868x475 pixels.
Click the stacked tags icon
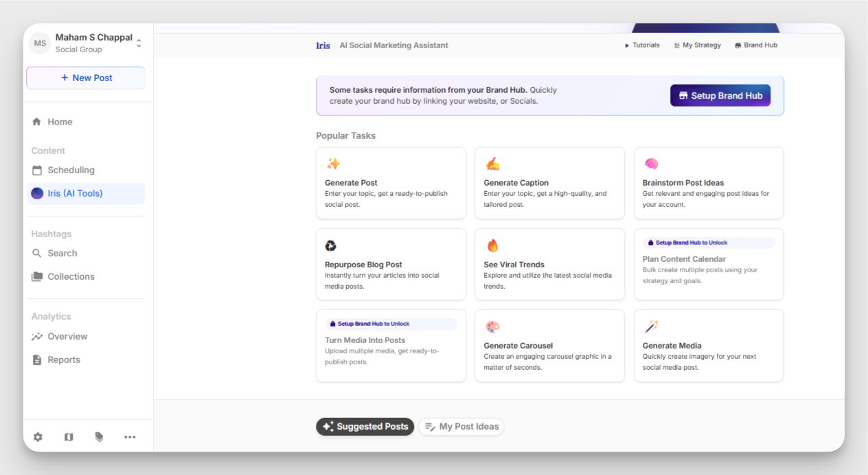99,437
